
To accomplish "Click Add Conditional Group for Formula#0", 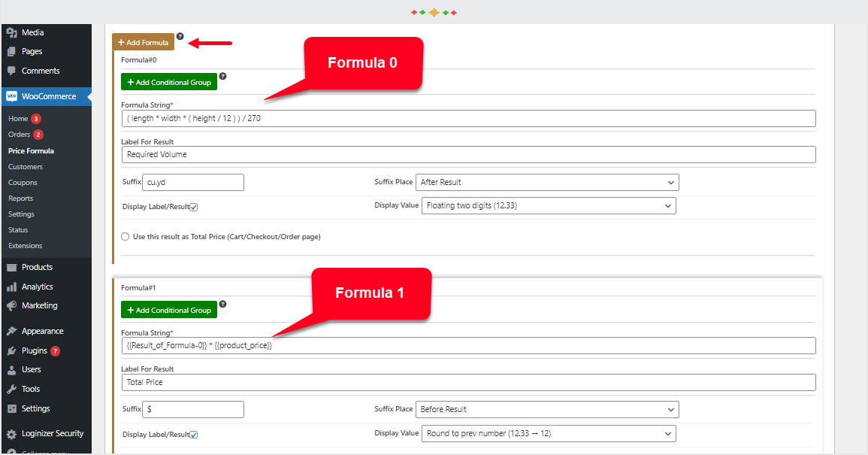I will coord(168,82).
